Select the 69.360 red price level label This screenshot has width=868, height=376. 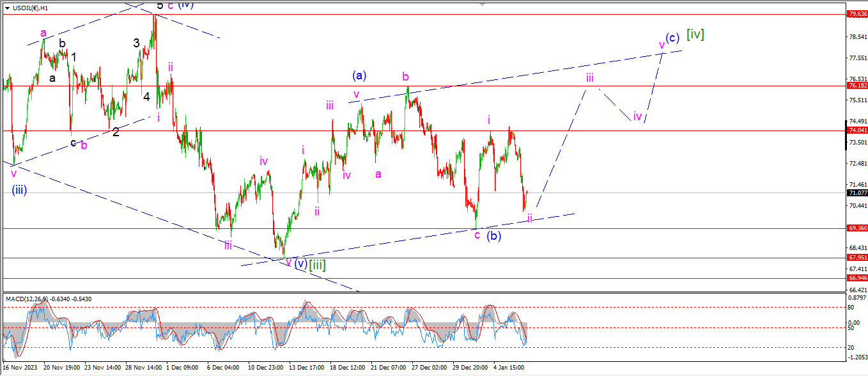point(856,228)
